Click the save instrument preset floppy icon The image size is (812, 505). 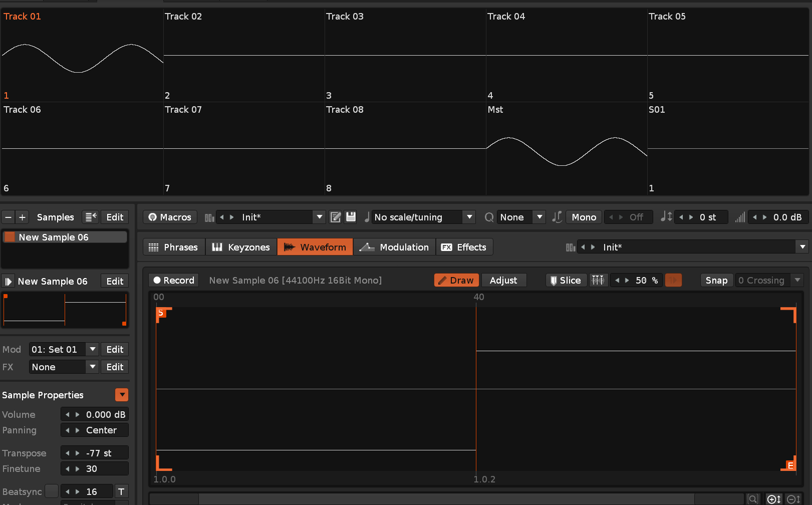pos(351,217)
